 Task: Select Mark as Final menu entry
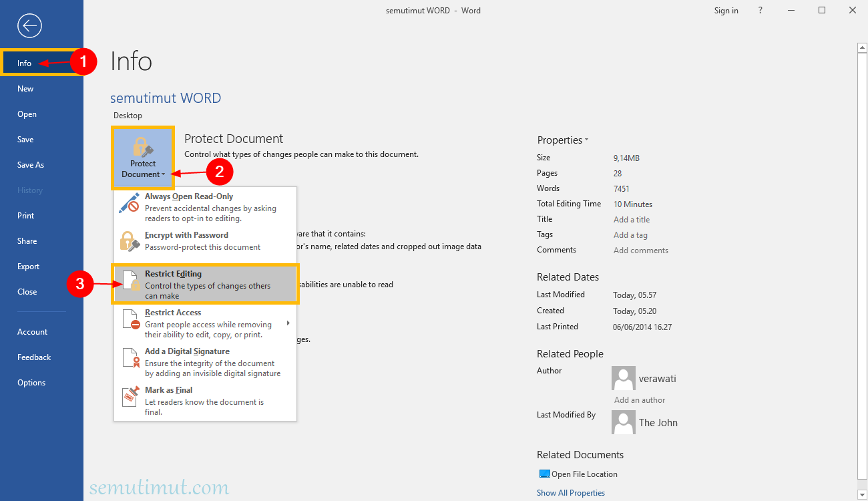(205, 401)
